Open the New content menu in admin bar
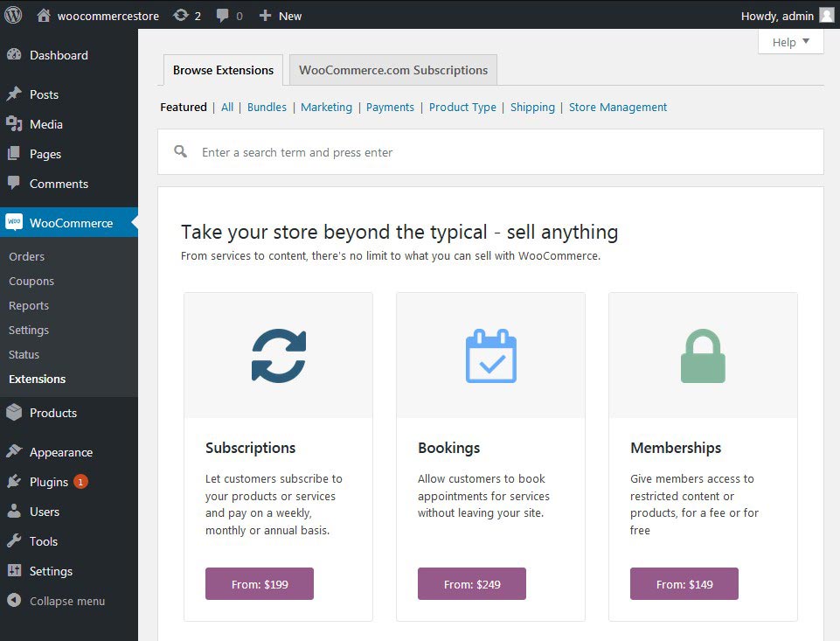The height and width of the screenshot is (641, 840). 280,15
